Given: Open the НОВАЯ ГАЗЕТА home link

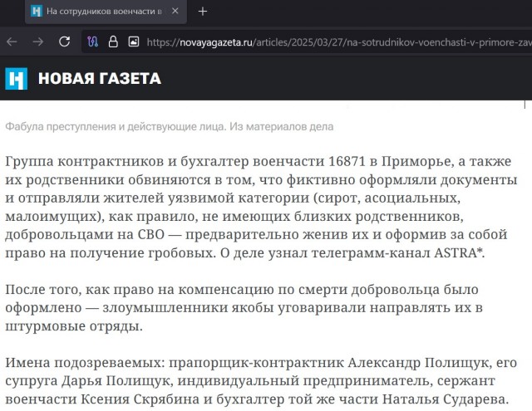Looking at the screenshot, I should point(100,79).
